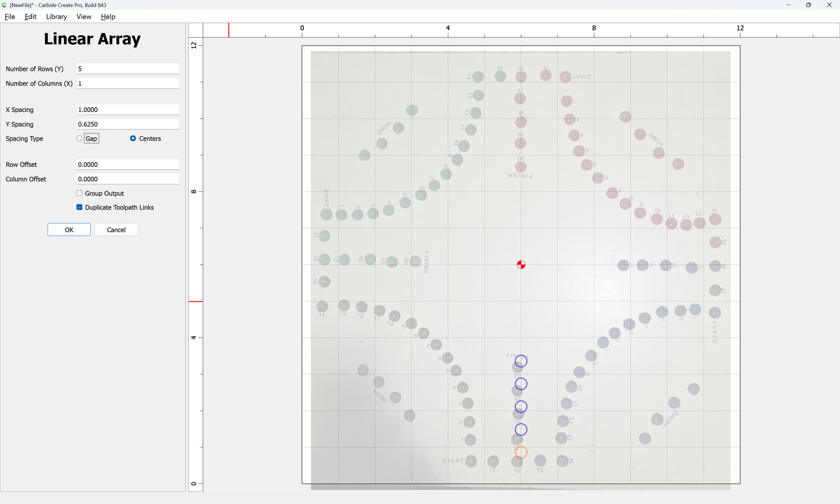Select the Centers spacing type option

(x=133, y=138)
